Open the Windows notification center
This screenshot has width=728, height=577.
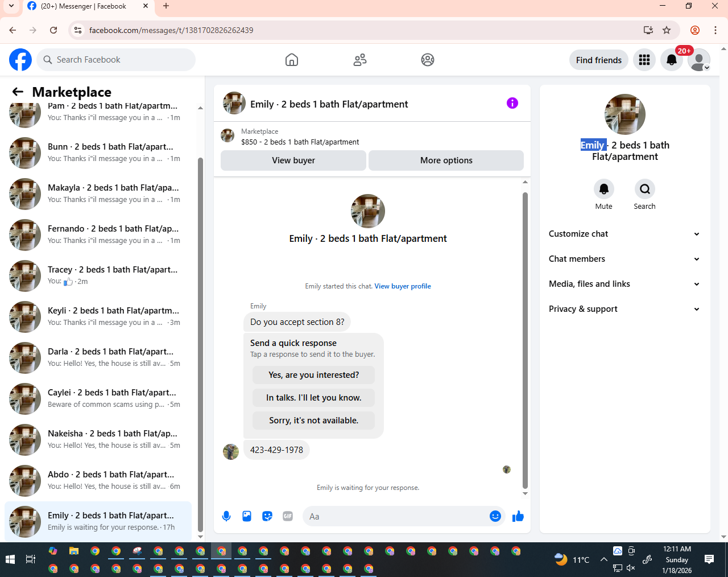(709, 560)
